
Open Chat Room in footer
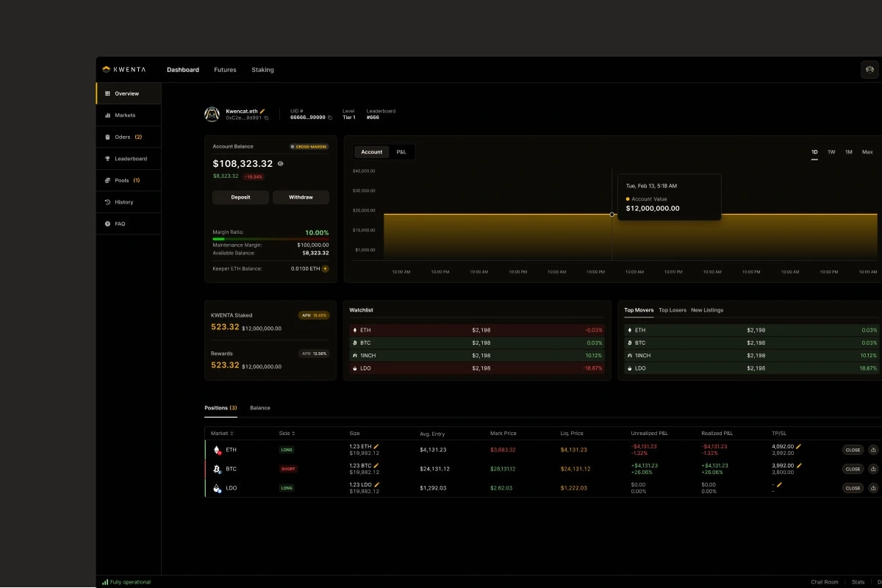pyautogui.click(x=825, y=582)
